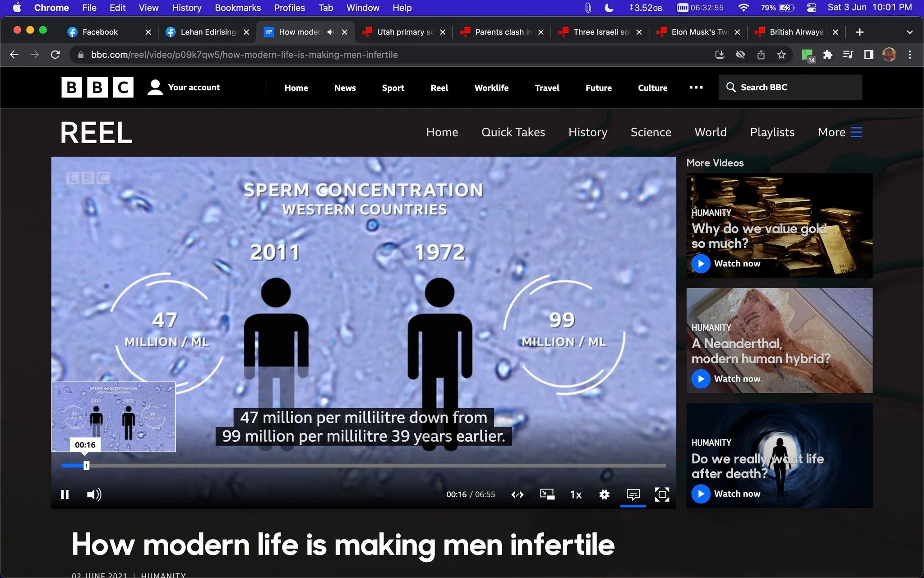Viewport: 924px width, 578px height.
Task: Go to Science section in Reel
Action: click(x=651, y=132)
